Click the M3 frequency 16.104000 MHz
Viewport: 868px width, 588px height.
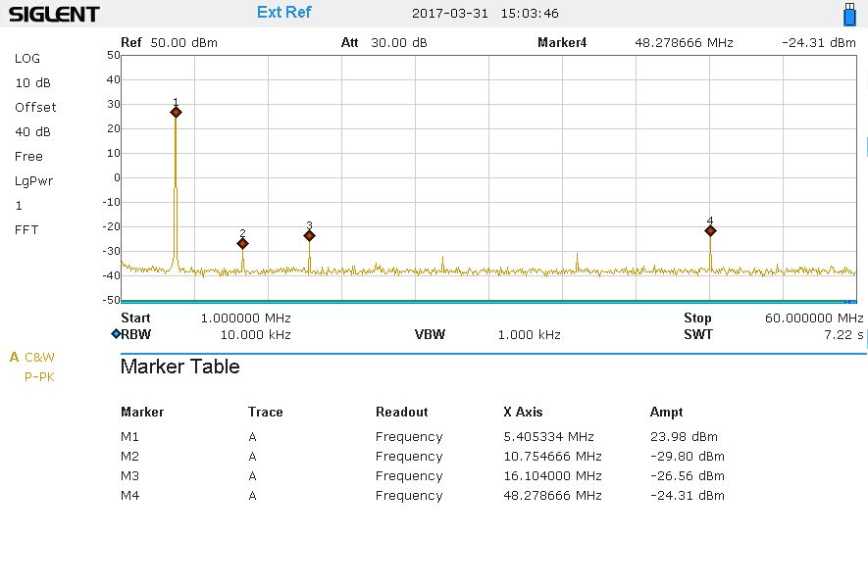pyautogui.click(x=552, y=476)
